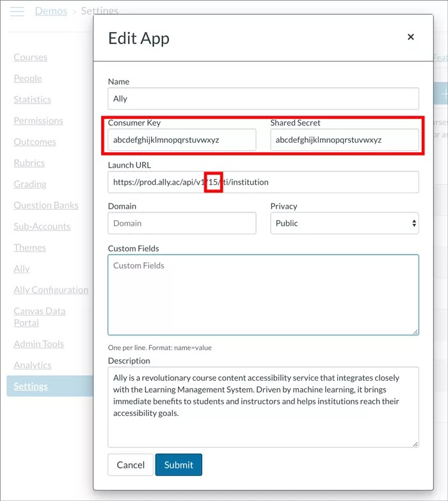The height and width of the screenshot is (501, 448).
Task: Click the Domain input field
Action: coord(182,223)
